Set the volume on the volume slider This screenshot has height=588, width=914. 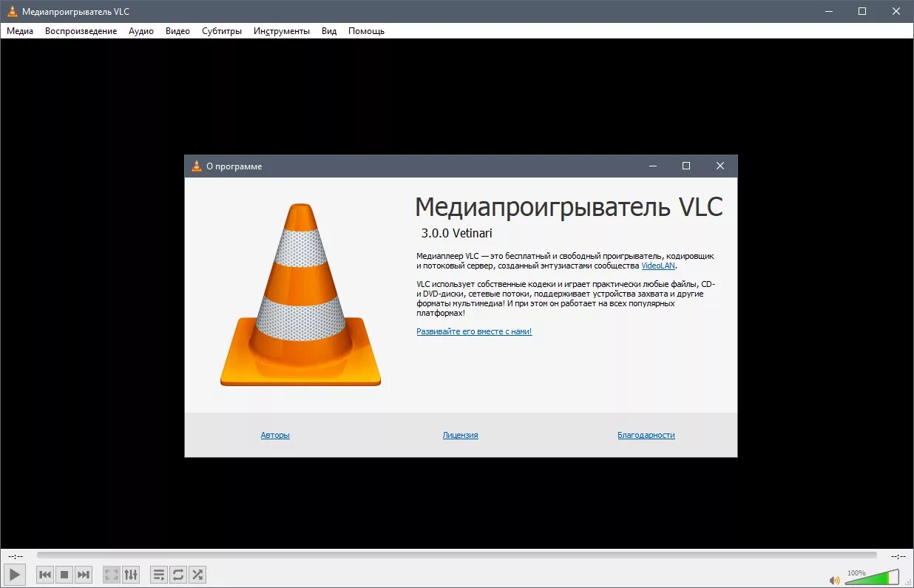point(873,577)
